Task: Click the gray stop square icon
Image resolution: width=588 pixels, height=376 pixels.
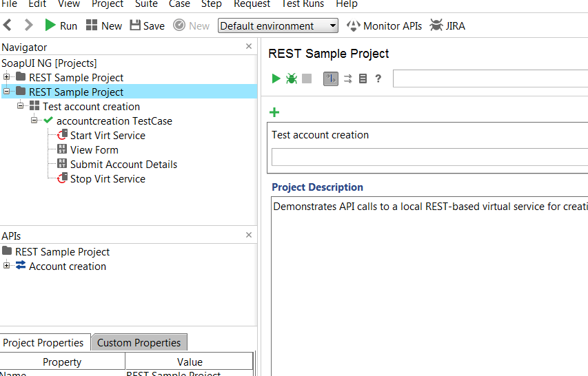Action: pyautogui.click(x=307, y=79)
